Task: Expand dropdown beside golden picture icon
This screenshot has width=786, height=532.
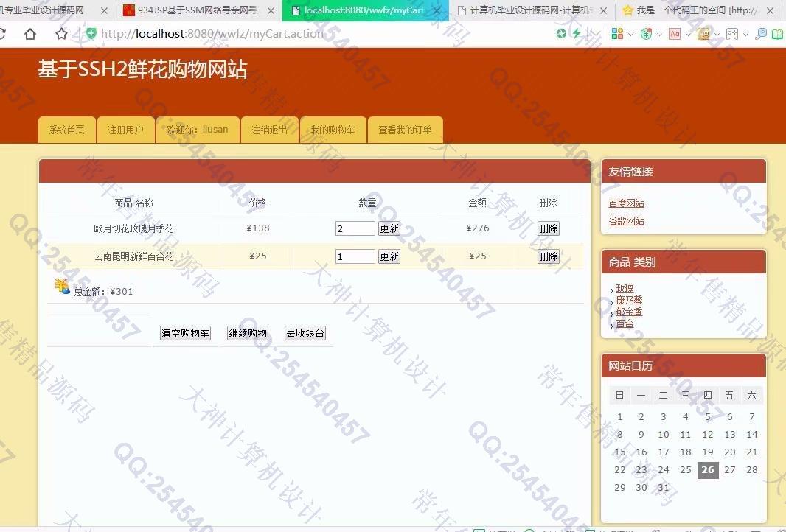Action: coord(717,34)
